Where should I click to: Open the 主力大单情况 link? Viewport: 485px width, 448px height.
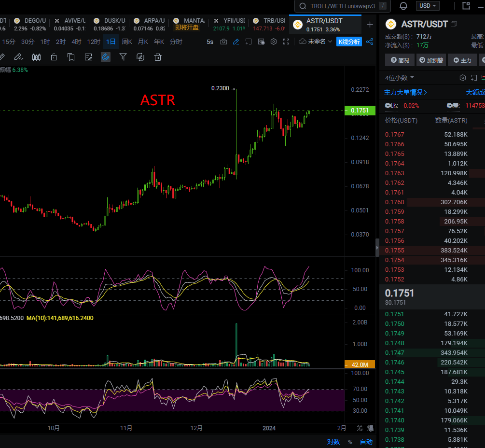click(x=405, y=92)
